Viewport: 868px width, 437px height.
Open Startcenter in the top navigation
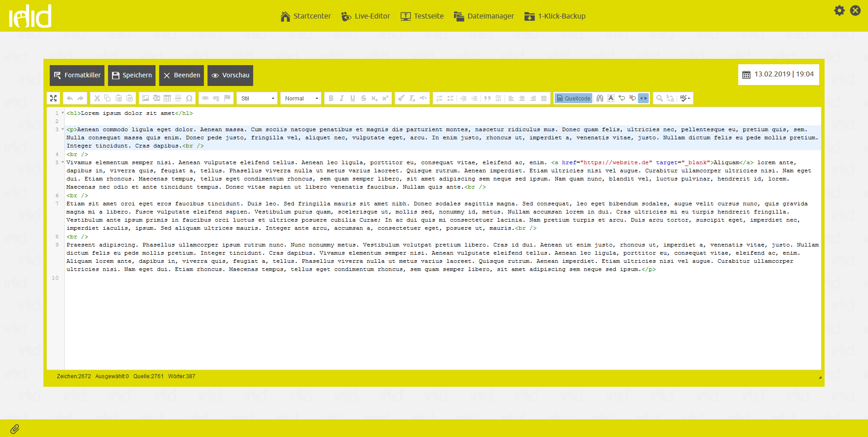click(x=306, y=16)
